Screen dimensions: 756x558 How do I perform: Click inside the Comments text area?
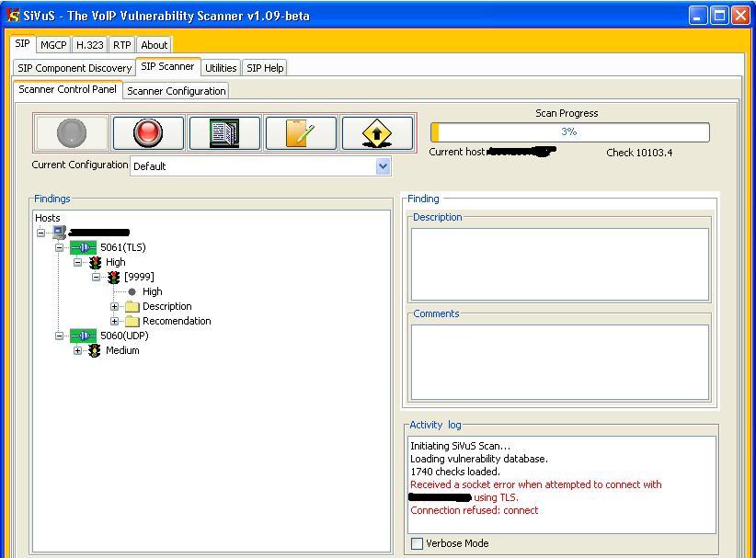560,362
